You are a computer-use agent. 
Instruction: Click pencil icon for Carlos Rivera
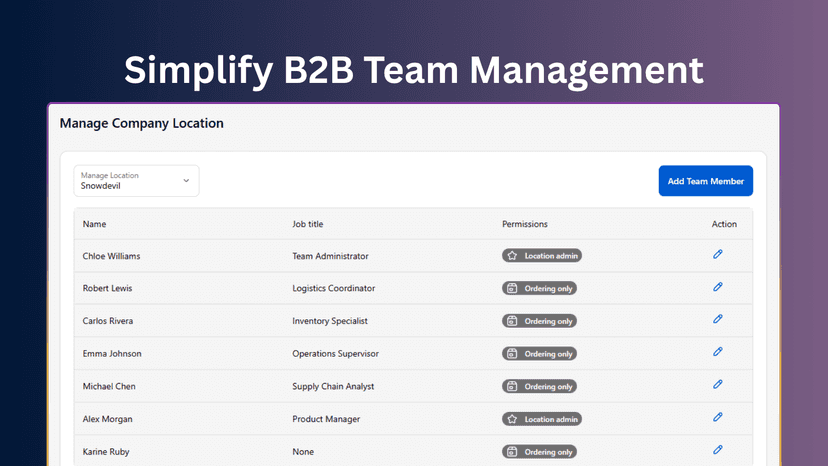[718, 319]
